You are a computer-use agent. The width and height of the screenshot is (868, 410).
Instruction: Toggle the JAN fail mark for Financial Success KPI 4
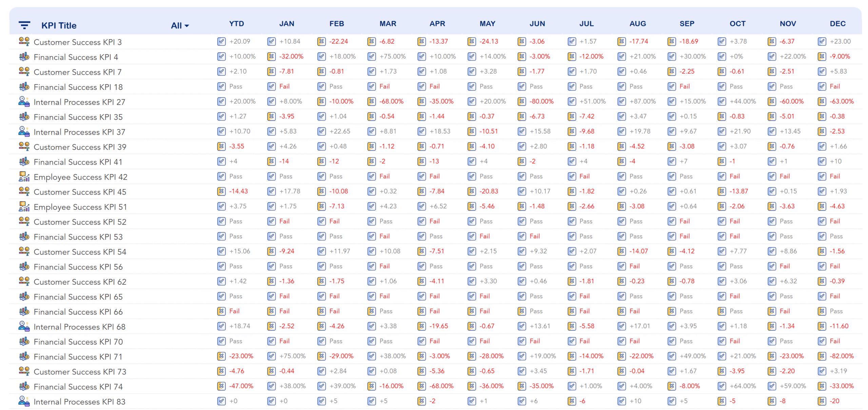point(271,56)
